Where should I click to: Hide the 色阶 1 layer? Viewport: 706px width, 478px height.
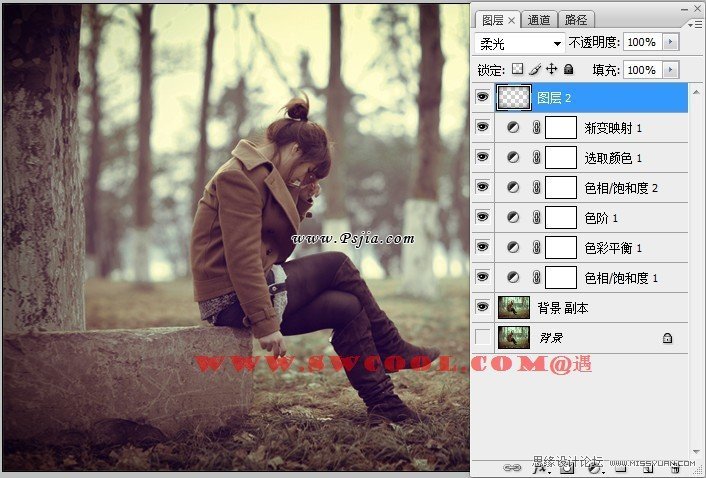pyautogui.click(x=482, y=217)
